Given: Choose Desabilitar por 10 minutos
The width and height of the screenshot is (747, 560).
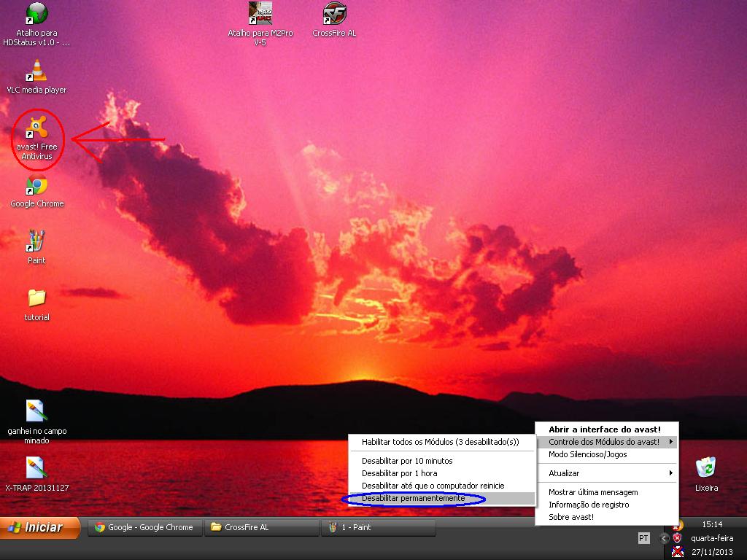Looking at the screenshot, I should (x=407, y=461).
